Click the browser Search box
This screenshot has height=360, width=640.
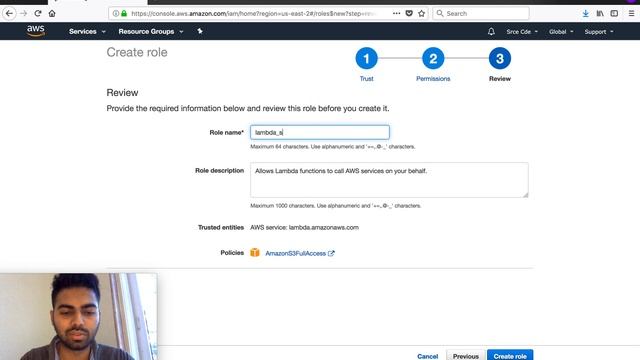(x=481, y=13)
